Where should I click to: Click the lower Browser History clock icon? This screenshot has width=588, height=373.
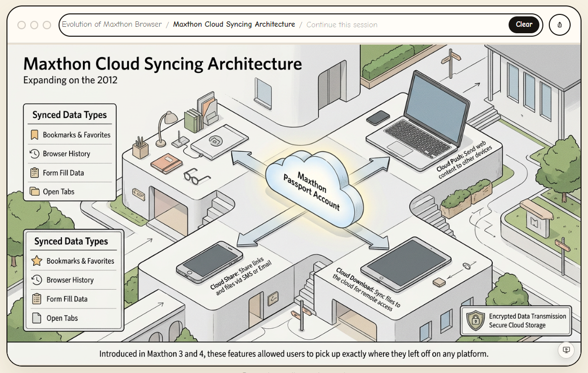pos(36,280)
